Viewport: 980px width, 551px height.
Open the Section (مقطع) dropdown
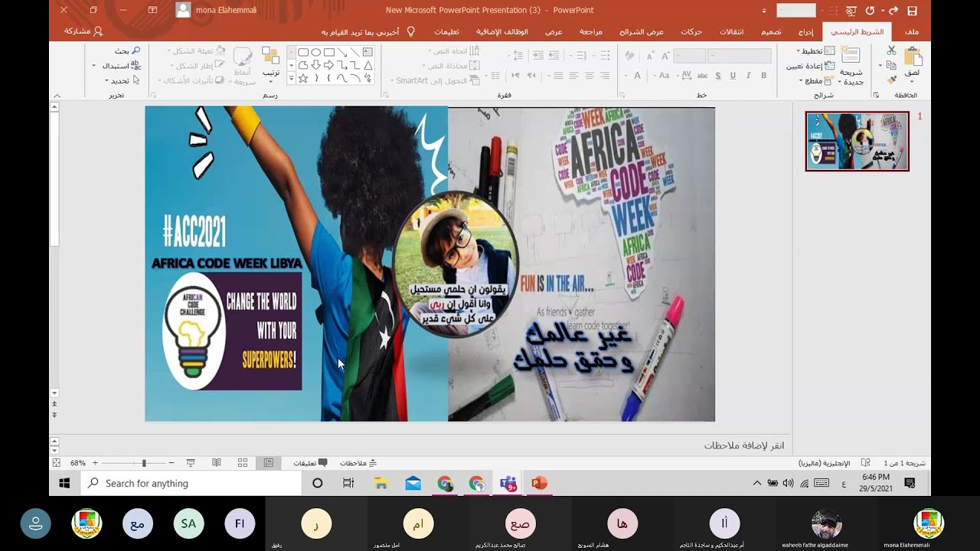coord(817,80)
